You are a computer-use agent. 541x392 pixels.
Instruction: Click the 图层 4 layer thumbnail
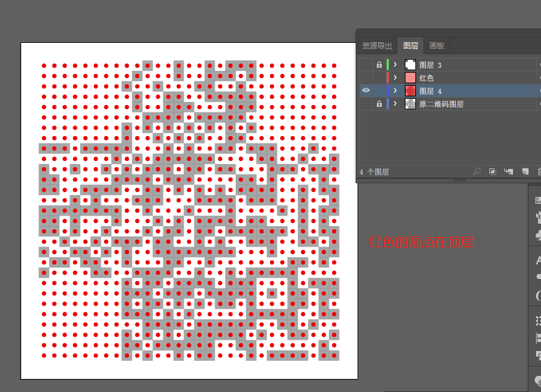pos(410,91)
